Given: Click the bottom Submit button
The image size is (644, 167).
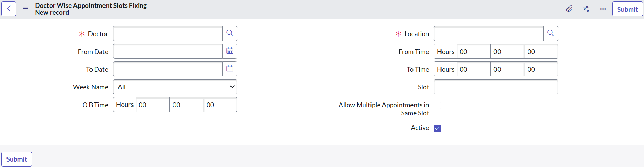Looking at the screenshot, I should click(17, 159).
